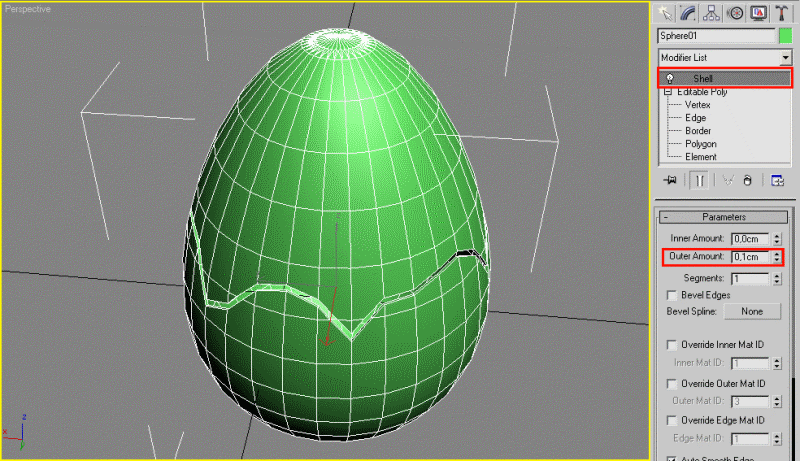Open the Motion command panel tab

tap(735, 13)
